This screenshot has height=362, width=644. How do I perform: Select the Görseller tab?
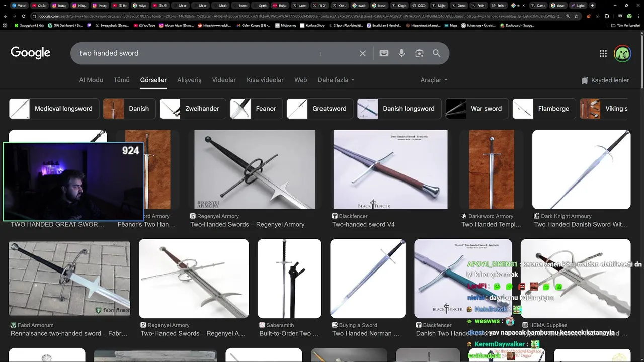coord(153,80)
